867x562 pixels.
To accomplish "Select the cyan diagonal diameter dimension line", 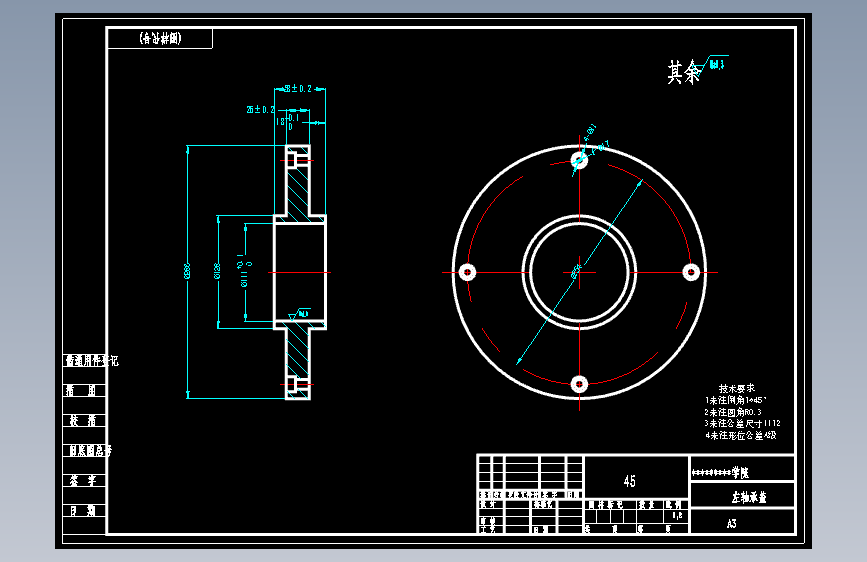I will point(579,272).
